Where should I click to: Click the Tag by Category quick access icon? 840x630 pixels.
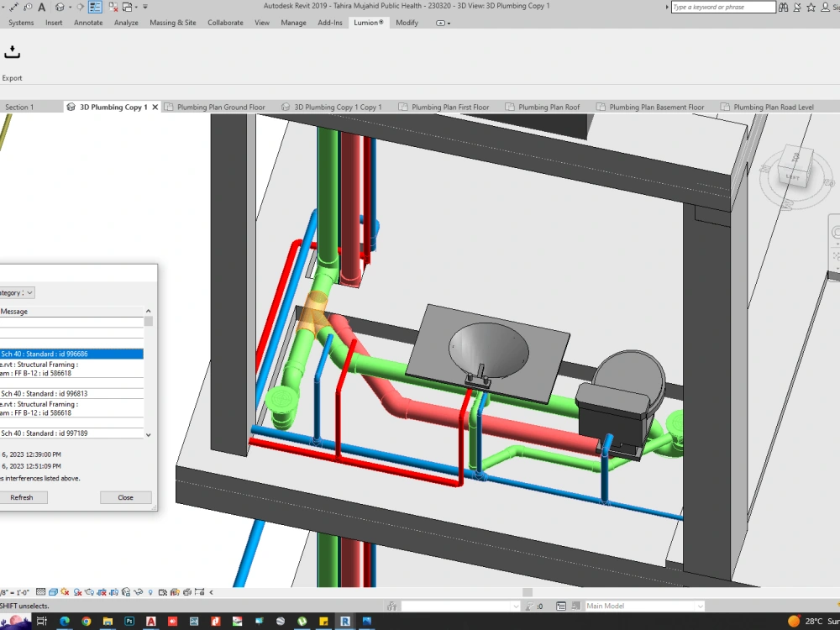[28, 7]
